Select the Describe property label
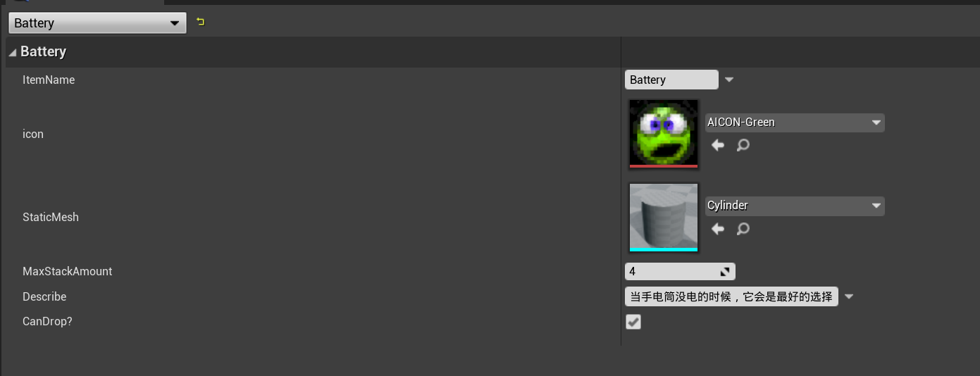The image size is (980, 376). 44,296
